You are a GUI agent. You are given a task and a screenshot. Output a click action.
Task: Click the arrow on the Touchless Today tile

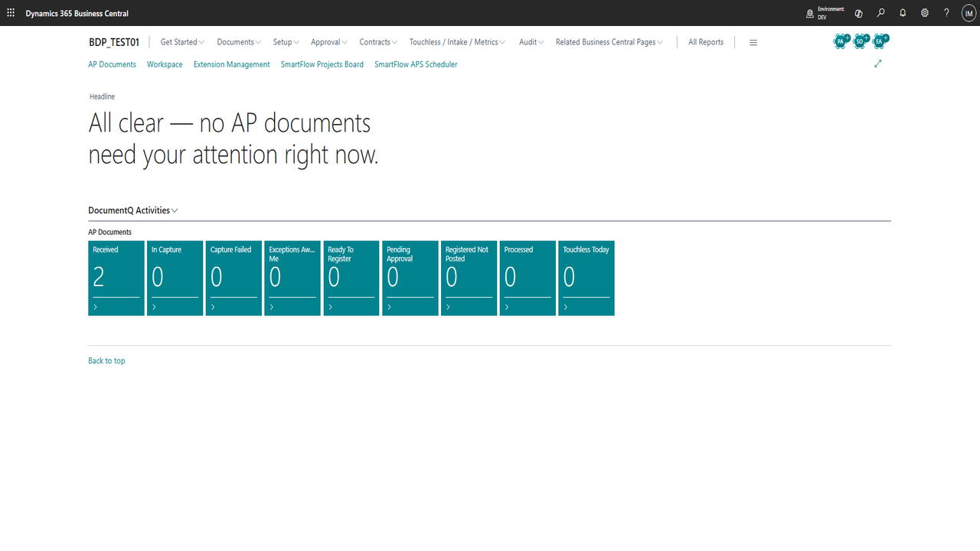(566, 307)
